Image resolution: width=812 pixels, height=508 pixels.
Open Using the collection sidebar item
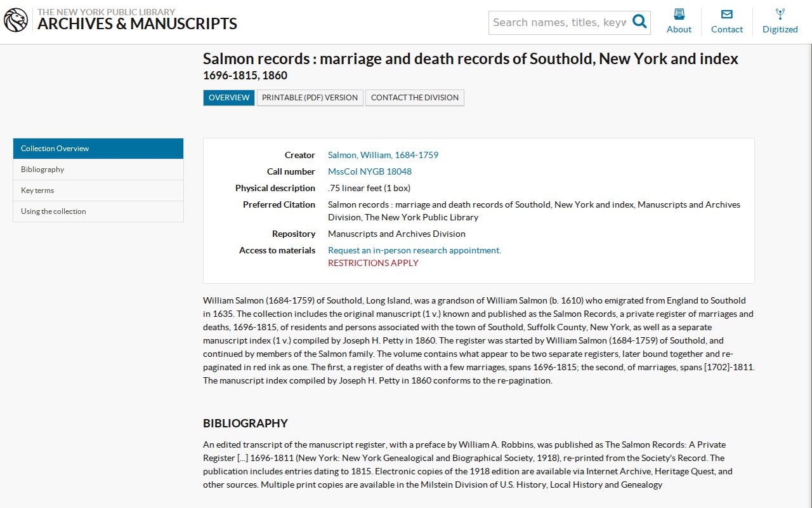tap(98, 211)
